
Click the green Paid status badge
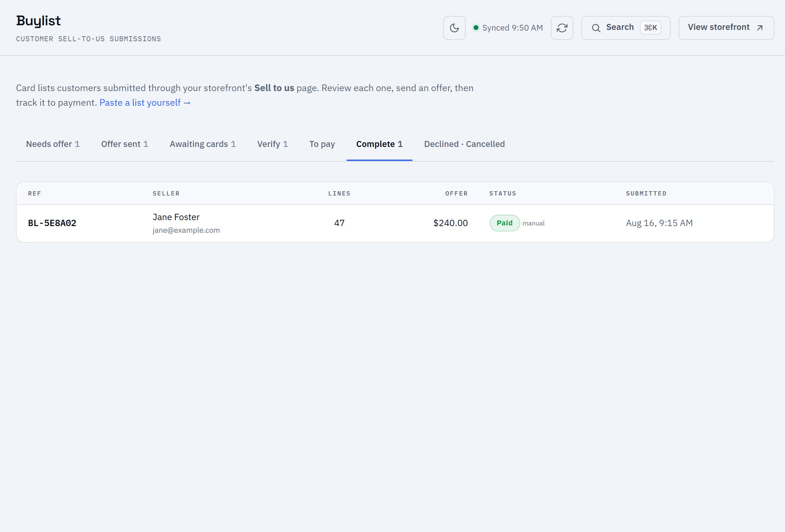(x=504, y=223)
